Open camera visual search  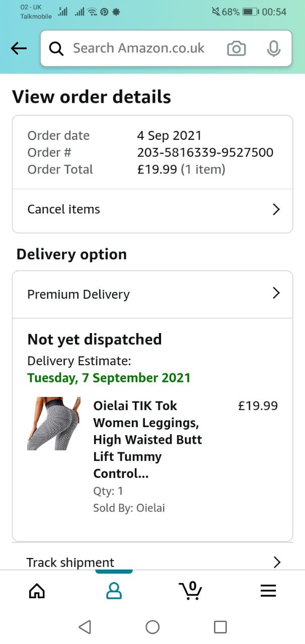(x=236, y=48)
